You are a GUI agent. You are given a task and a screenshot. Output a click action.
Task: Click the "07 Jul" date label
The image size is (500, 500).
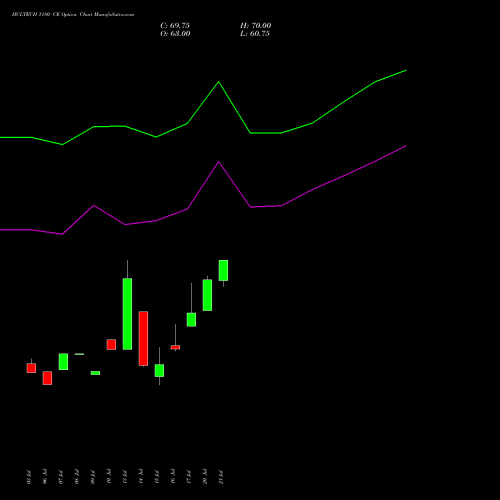pyautogui.click(x=61, y=477)
